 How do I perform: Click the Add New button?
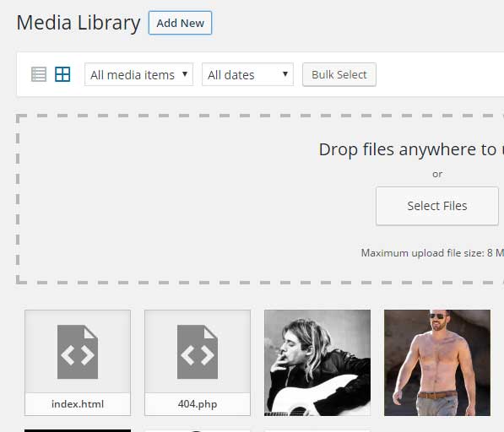[x=180, y=23]
